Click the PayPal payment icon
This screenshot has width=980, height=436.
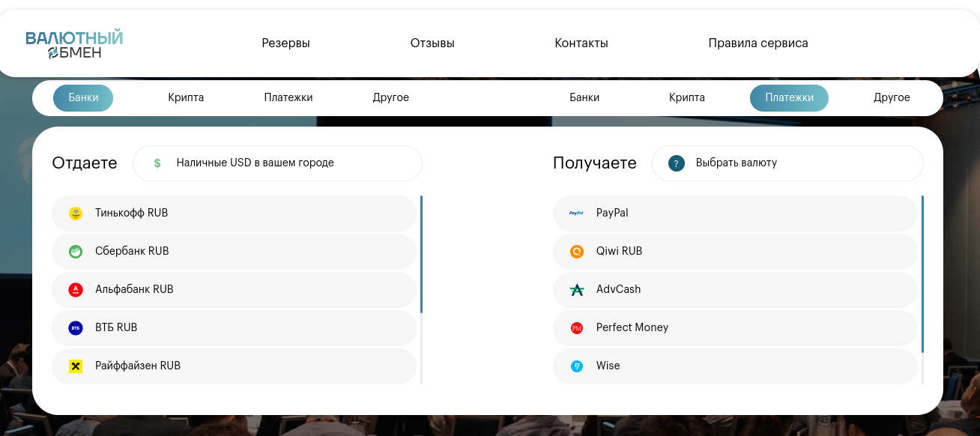[576, 213]
